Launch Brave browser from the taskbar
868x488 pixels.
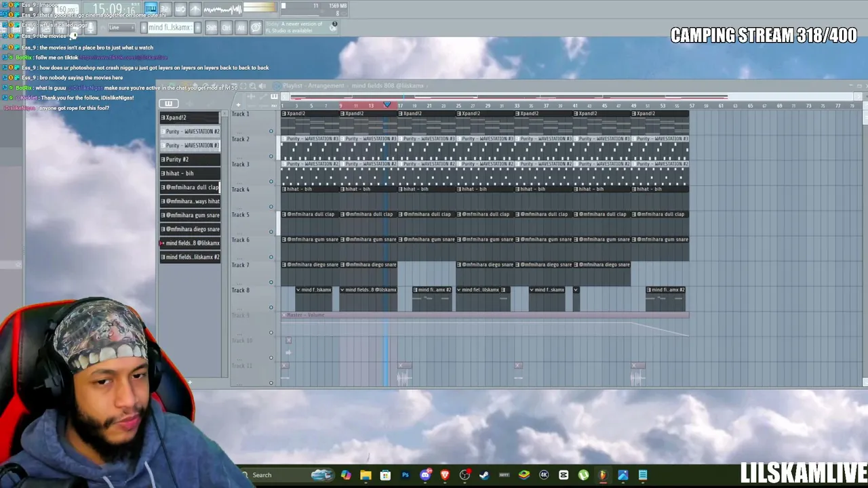click(445, 475)
